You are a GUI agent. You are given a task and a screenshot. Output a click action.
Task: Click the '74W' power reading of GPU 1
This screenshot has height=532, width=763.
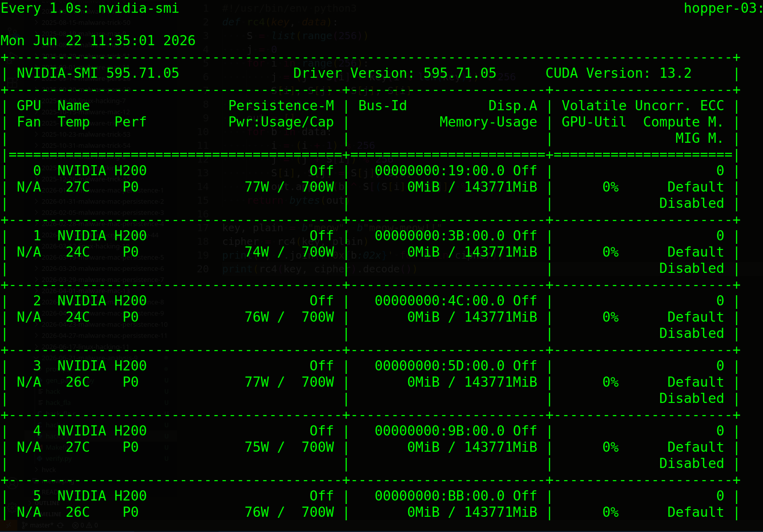[257, 252]
